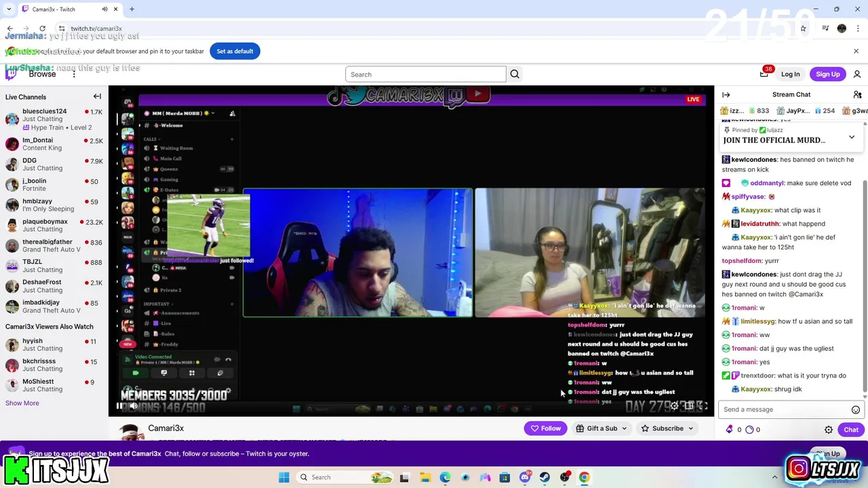Open the Chrome three-dot menu
The width and height of the screenshot is (868, 488).
[x=859, y=28]
